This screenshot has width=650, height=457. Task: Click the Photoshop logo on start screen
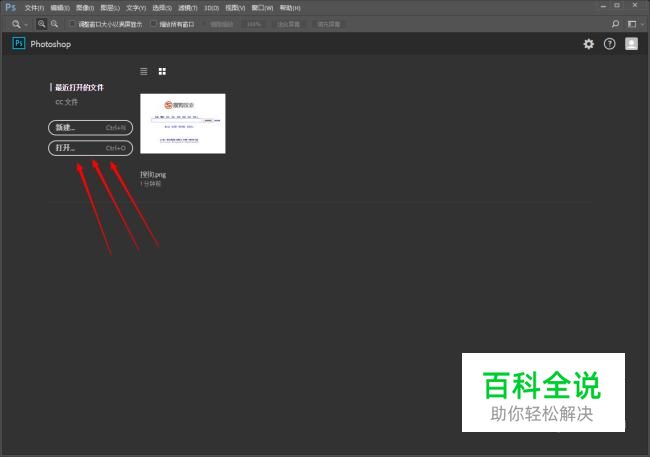click(x=19, y=44)
